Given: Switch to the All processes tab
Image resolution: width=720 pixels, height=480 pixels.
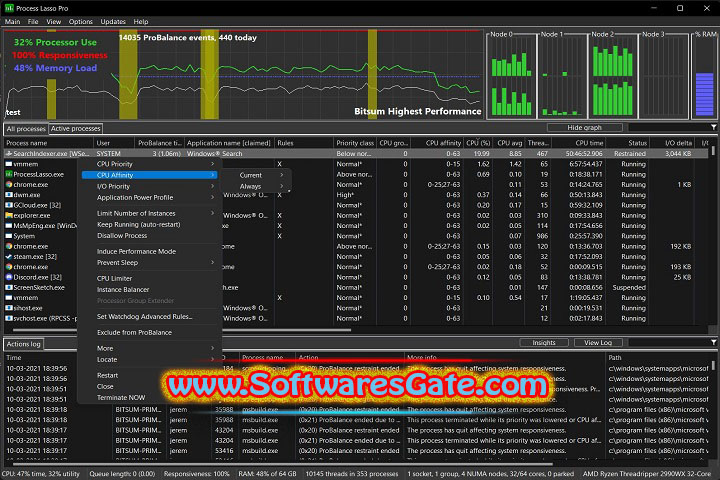Looking at the screenshot, I should [26, 129].
